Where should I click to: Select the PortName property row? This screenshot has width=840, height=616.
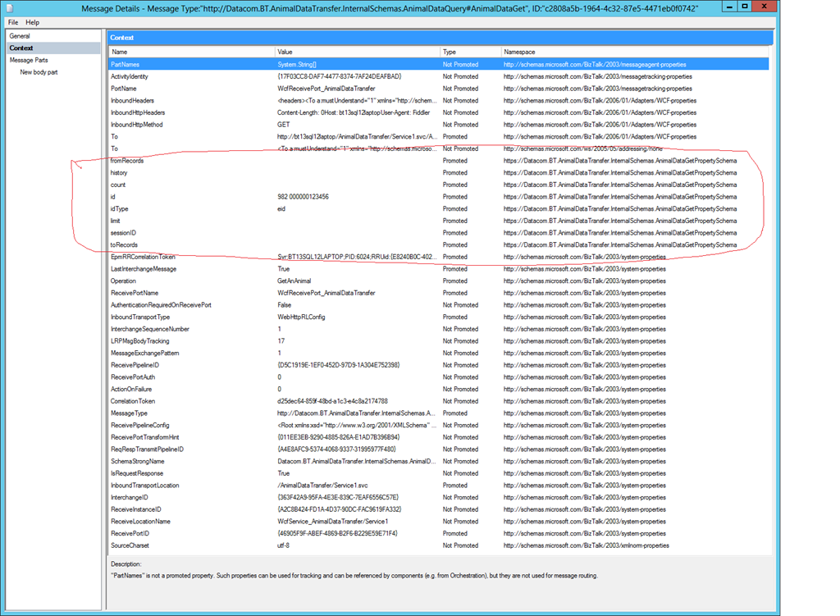pyautogui.click(x=439, y=89)
